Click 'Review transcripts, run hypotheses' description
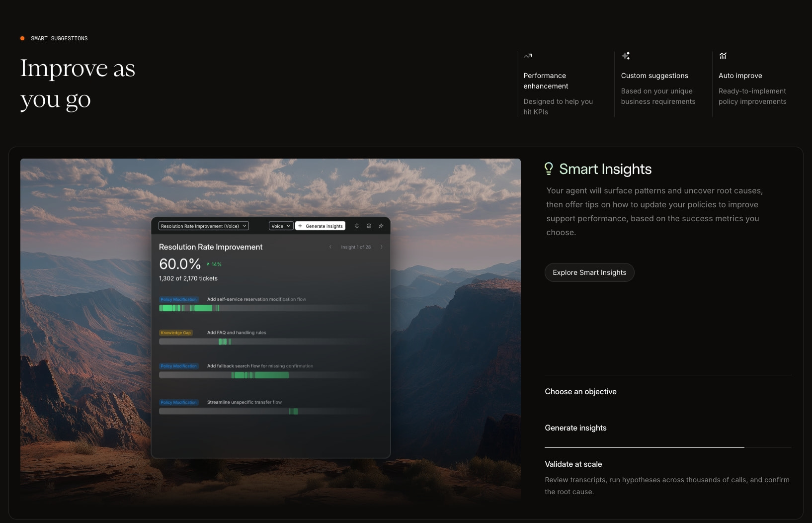This screenshot has width=812, height=523. [667, 486]
